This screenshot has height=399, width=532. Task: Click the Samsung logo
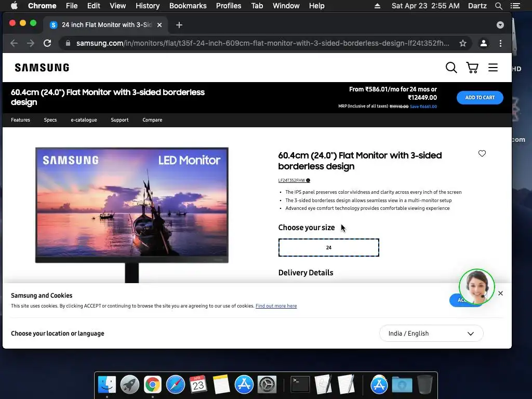click(42, 68)
